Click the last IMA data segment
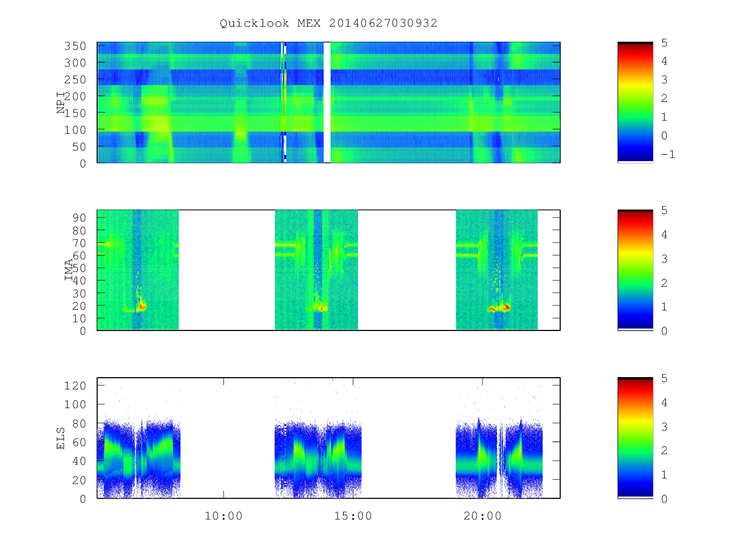Viewport: 747px width, 560px height. (497, 270)
